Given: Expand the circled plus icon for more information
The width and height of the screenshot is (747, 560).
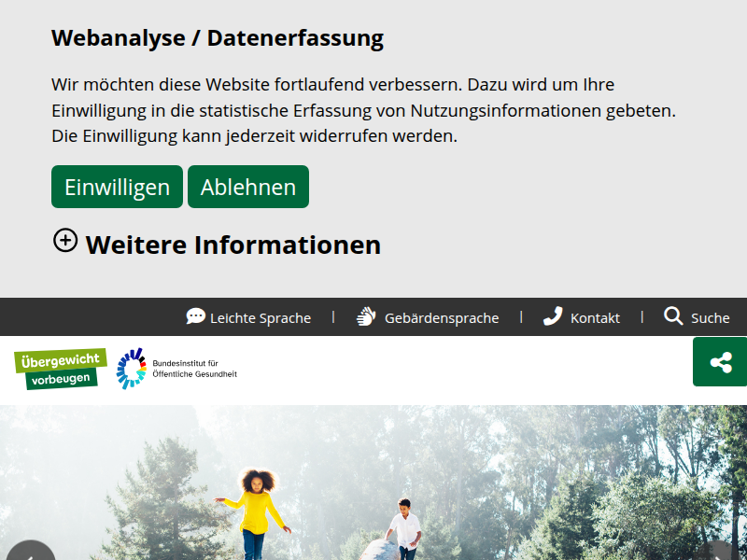Looking at the screenshot, I should pyautogui.click(x=64, y=241).
